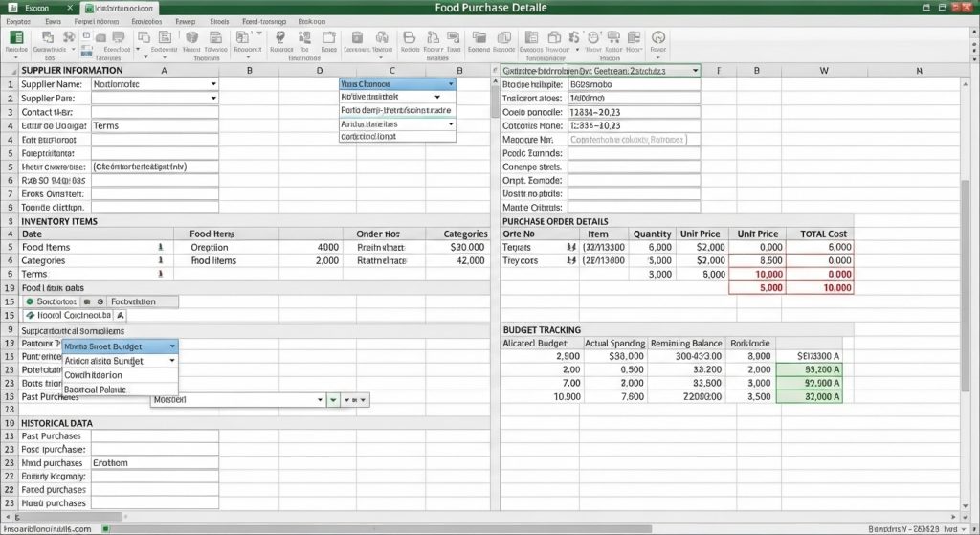The image size is (980, 535).
Task: Open the Ferpiel ndomm ribbon tab
Action: pyautogui.click(x=96, y=21)
